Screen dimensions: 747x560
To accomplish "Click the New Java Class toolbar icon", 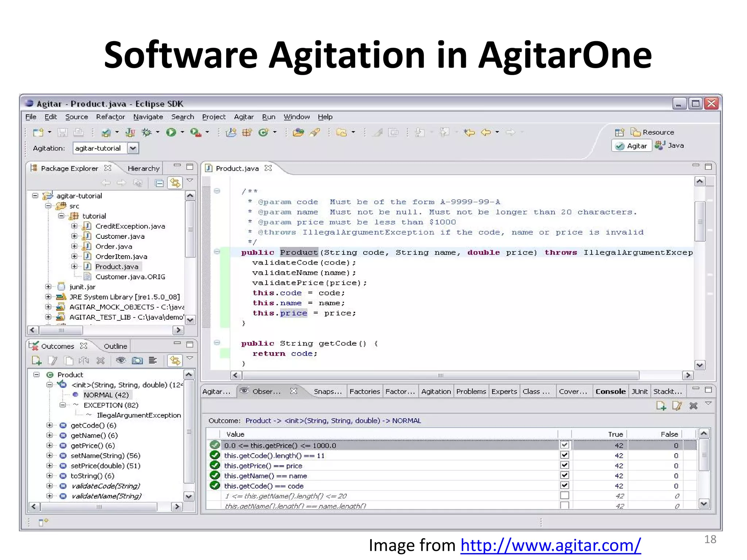I will 263,132.
